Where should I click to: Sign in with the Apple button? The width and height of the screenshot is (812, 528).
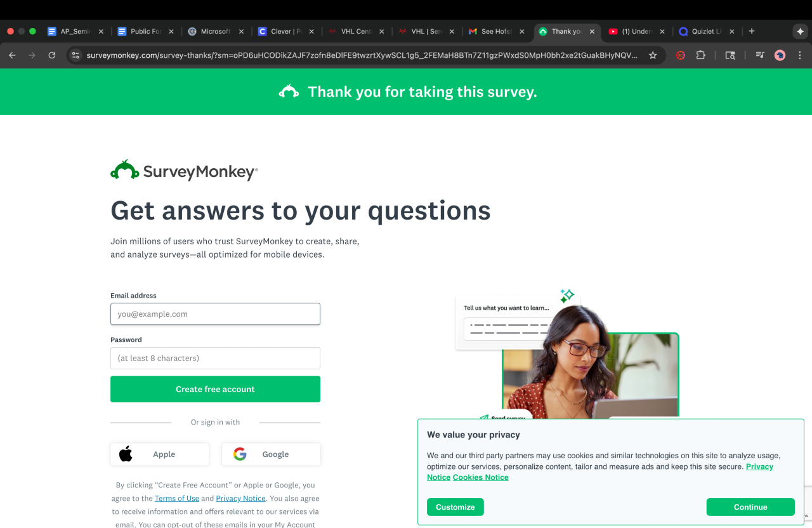[160, 454]
